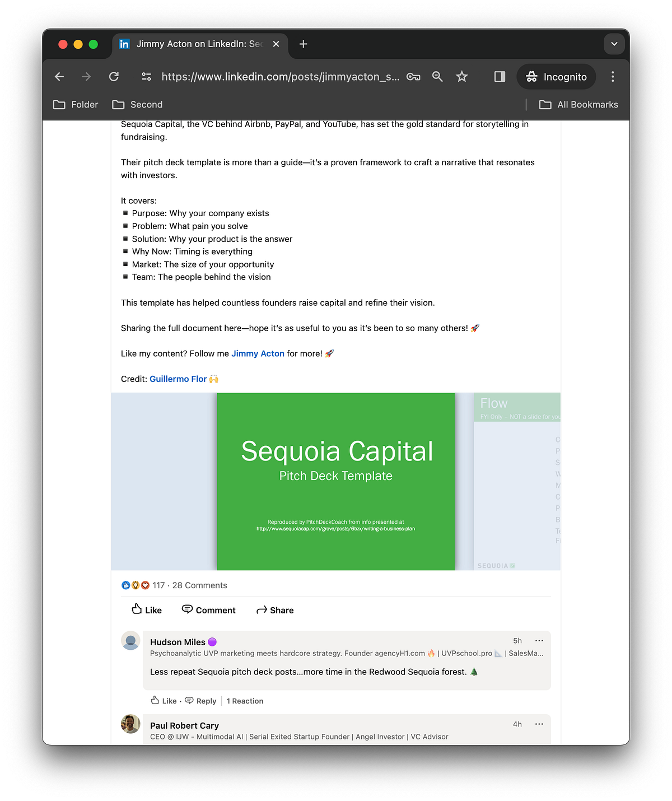
Task: Expand the tab search chevron
Action: 614,44
